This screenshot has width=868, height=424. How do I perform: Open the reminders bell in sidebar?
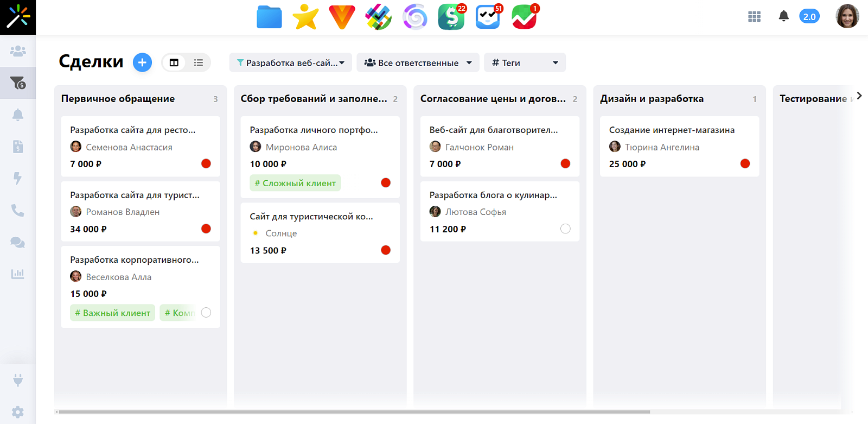[x=18, y=115]
